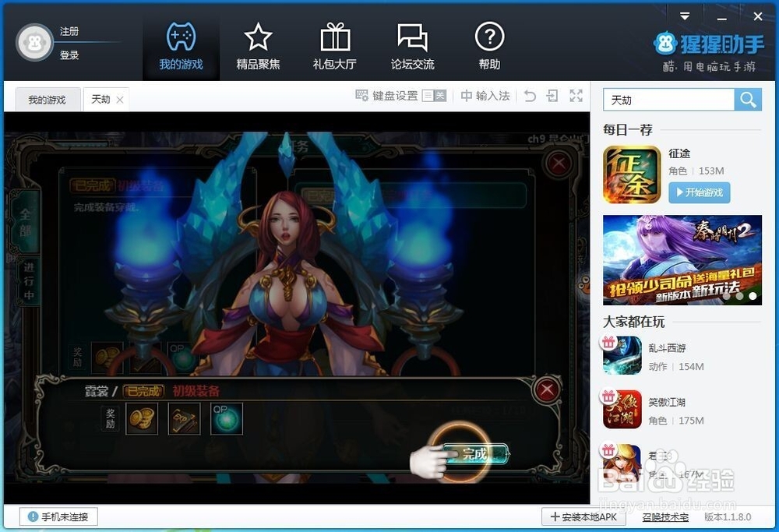This screenshot has height=532, width=779.
Task: Switch the game to fullscreen mode
Action: click(576, 95)
